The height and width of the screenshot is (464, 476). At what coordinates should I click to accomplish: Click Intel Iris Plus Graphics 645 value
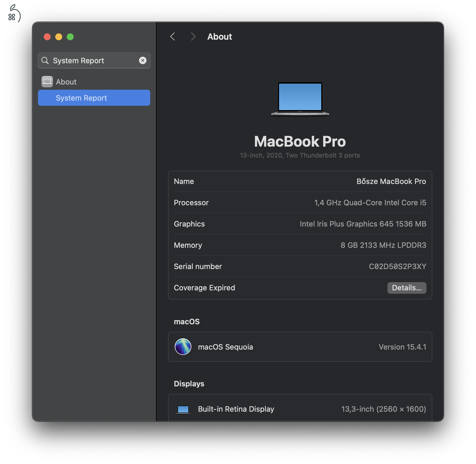click(x=363, y=224)
